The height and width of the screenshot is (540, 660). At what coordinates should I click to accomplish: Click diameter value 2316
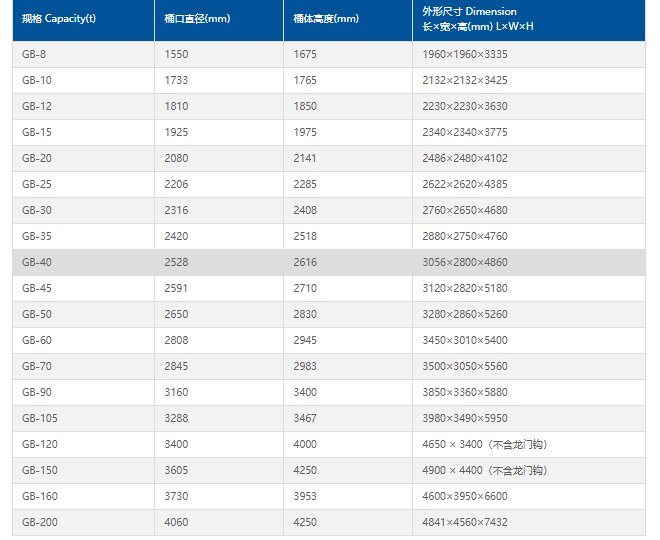(x=176, y=210)
